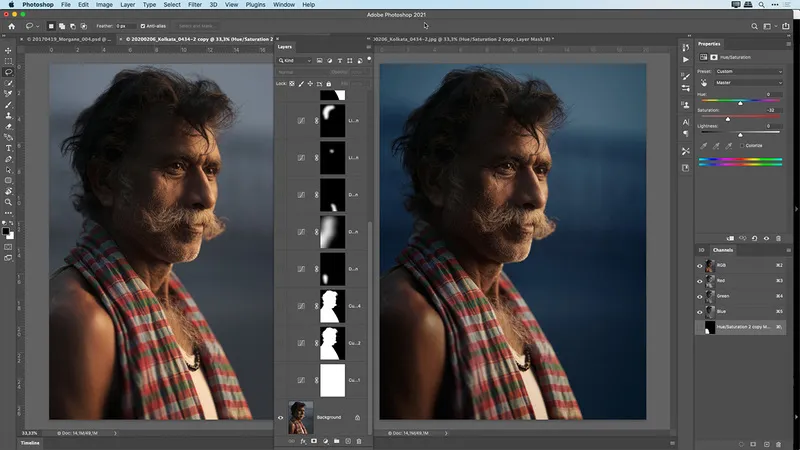
Task: Open the Filter menu
Action: coord(195,5)
